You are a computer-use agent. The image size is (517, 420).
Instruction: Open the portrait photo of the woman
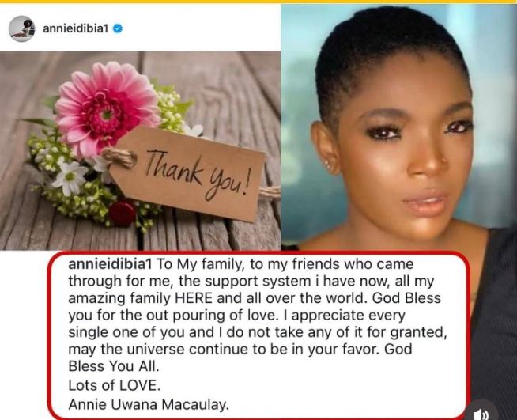pyautogui.click(x=398, y=127)
